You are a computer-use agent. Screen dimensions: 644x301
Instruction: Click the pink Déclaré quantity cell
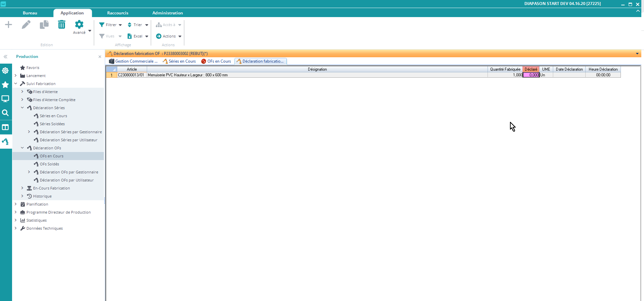(531, 75)
